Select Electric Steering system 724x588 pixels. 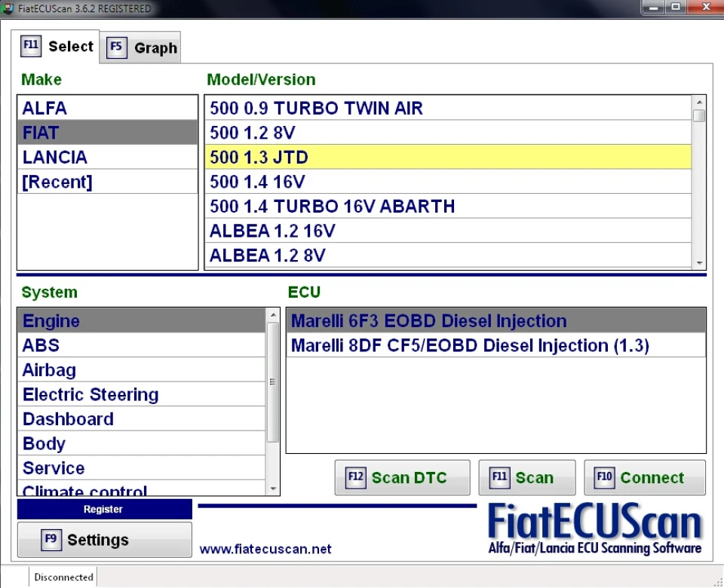(x=141, y=394)
